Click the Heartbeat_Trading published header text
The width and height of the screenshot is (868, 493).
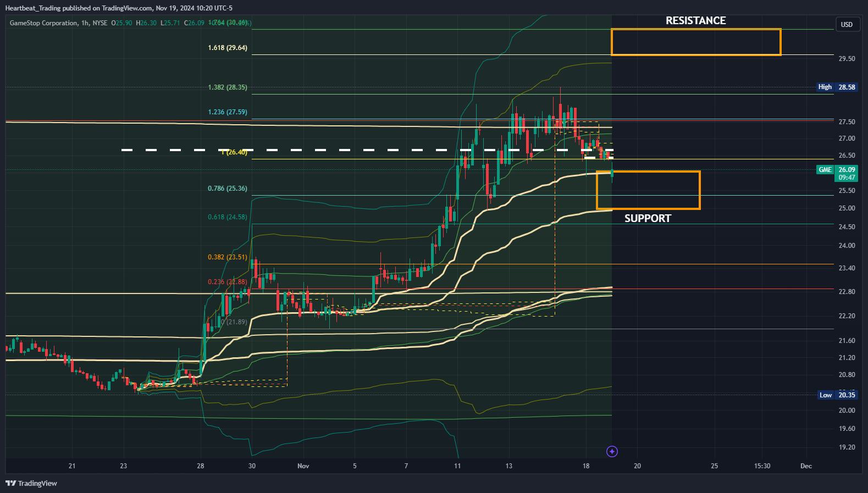[118, 8]
